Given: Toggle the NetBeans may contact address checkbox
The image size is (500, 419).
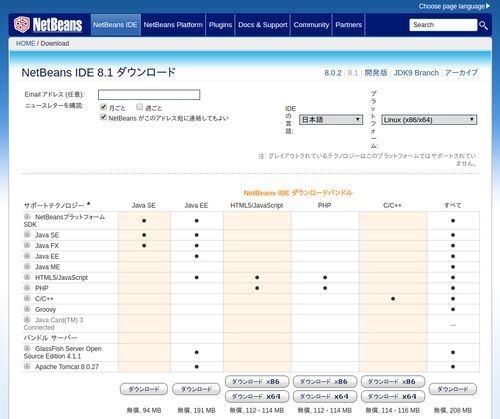Looking at the screenshot, I should click(103, 117).
